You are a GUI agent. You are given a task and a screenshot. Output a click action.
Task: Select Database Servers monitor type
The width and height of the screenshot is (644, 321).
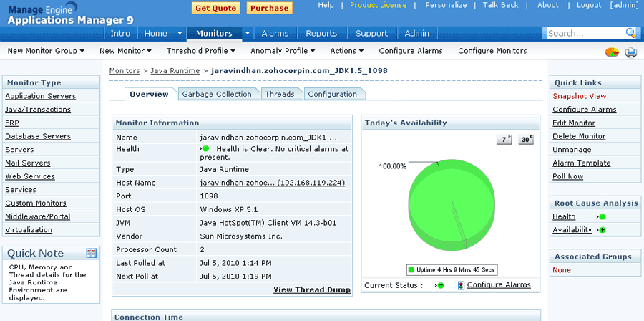38,136
